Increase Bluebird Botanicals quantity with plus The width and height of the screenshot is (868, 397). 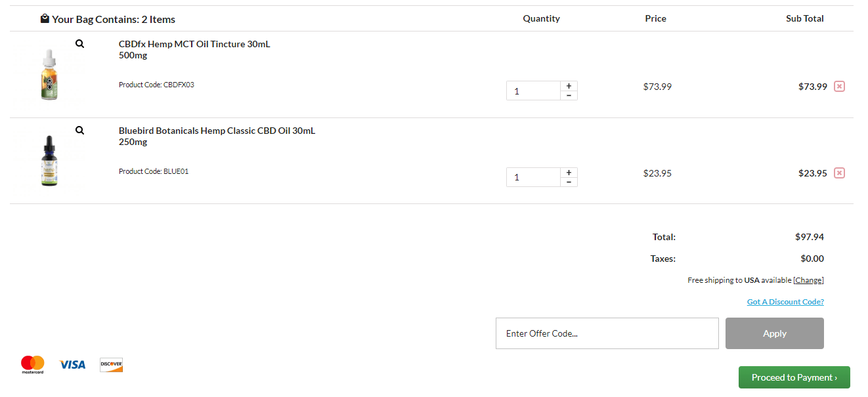tap(569, 173)
